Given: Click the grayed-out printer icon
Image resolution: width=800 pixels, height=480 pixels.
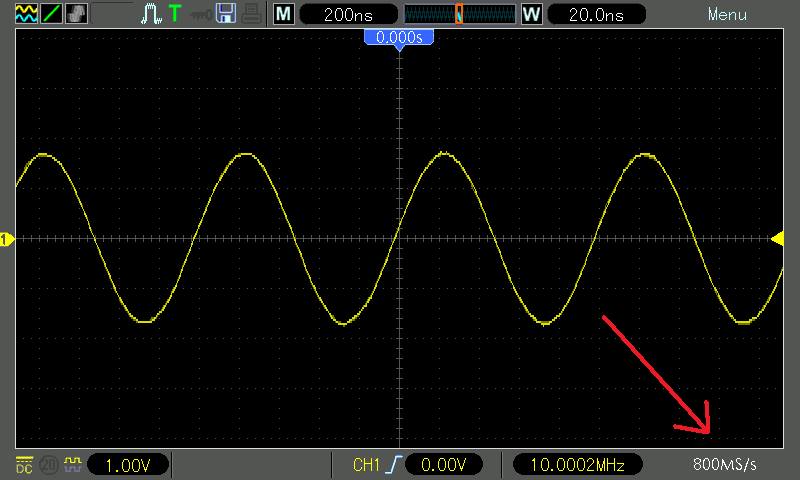Looking at the screenshot, I should click(252, 14).
